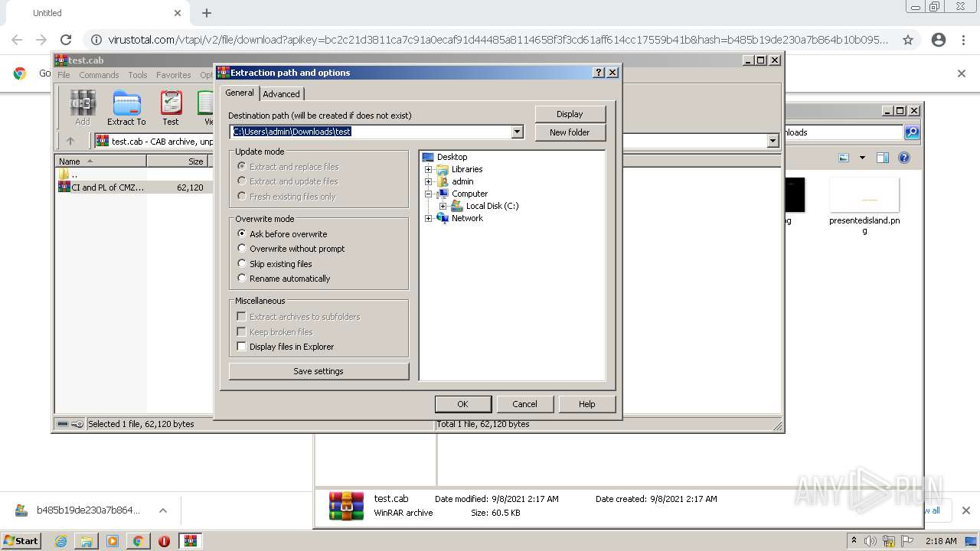Open a new Chrome tab
Image resolution: width=980 pixels, height=551 pixels.
(x=207, y=13)
